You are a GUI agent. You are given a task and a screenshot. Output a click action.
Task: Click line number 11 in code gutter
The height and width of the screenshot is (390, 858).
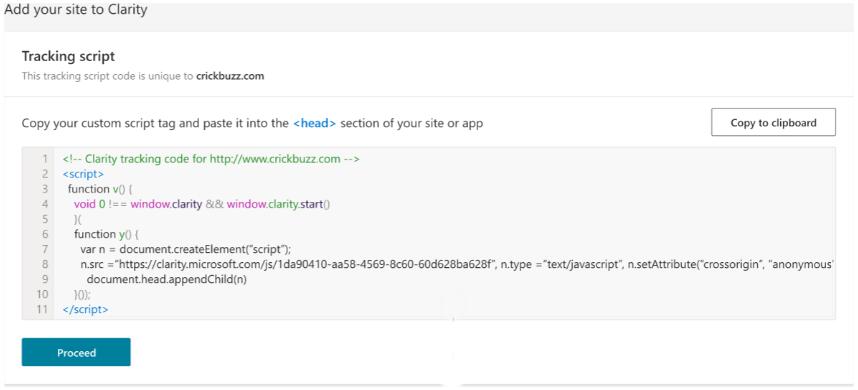pyautogui.click(x=43, y=309)
